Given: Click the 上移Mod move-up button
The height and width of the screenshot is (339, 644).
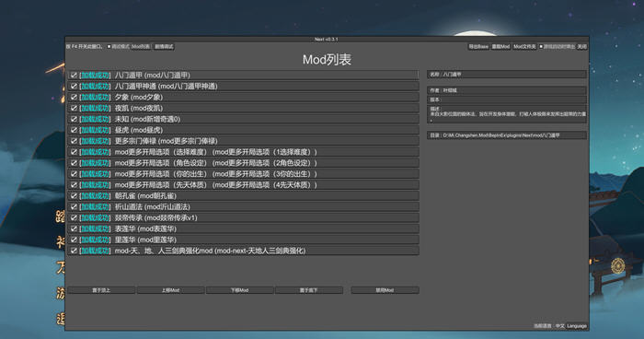Looking at the screenshot, I should [x=170, y=290].
